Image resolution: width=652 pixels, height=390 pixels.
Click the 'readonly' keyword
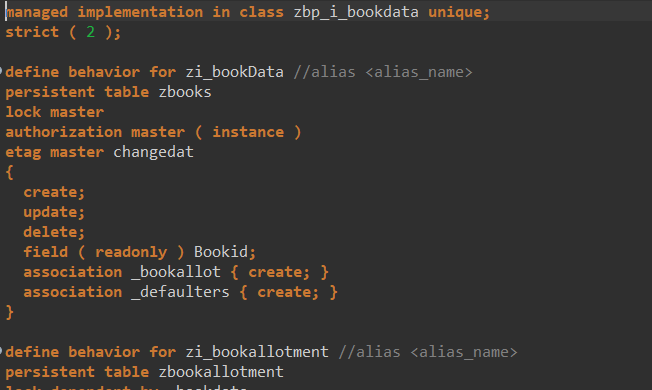(x=131, y=252)
